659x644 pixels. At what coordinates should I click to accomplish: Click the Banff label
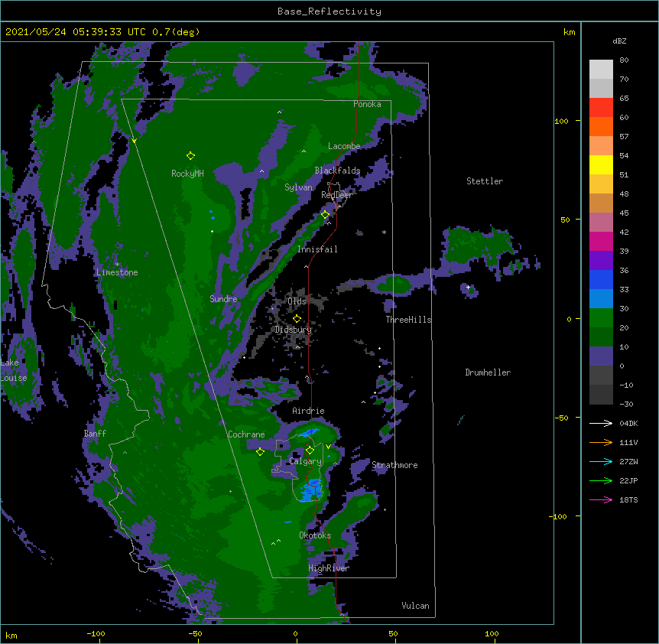coord(95,434)
